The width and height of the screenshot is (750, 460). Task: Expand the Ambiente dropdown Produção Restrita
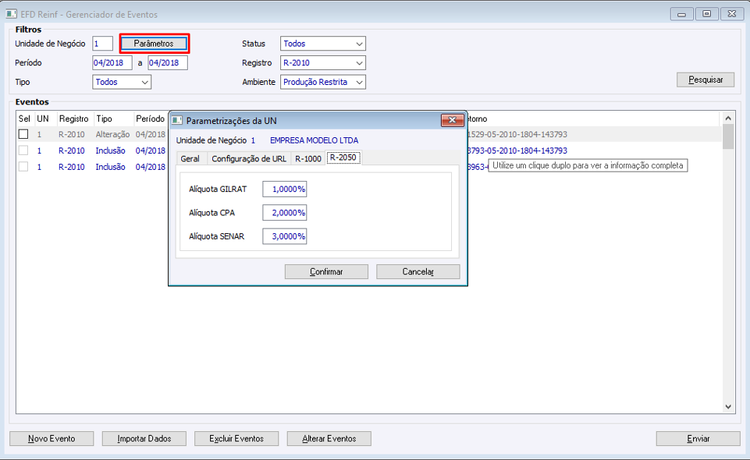click(x=323, y=82)
